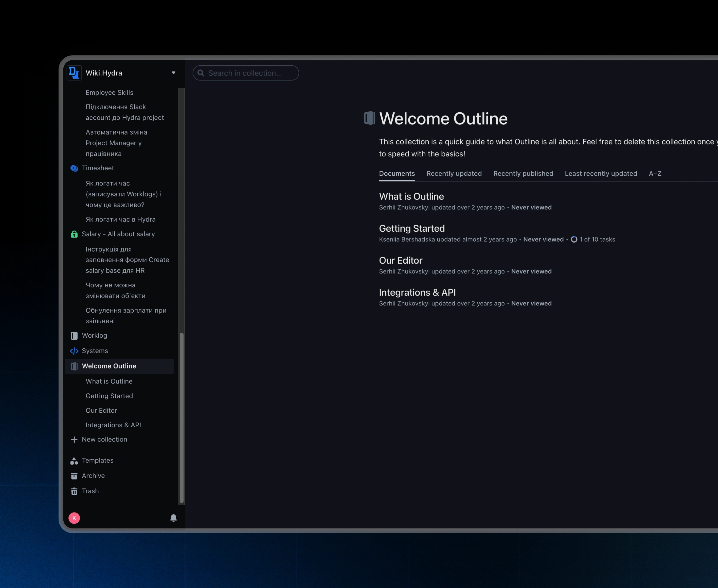This screenshot has width=718, height=588.
Task: Click the Search in collection field
Action: pos(245,73)
